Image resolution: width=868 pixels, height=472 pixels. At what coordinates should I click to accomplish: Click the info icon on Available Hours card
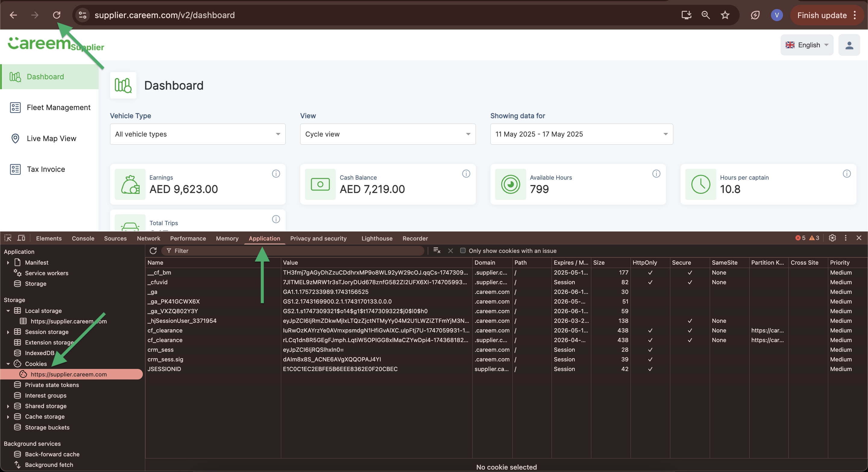[656, 174]
